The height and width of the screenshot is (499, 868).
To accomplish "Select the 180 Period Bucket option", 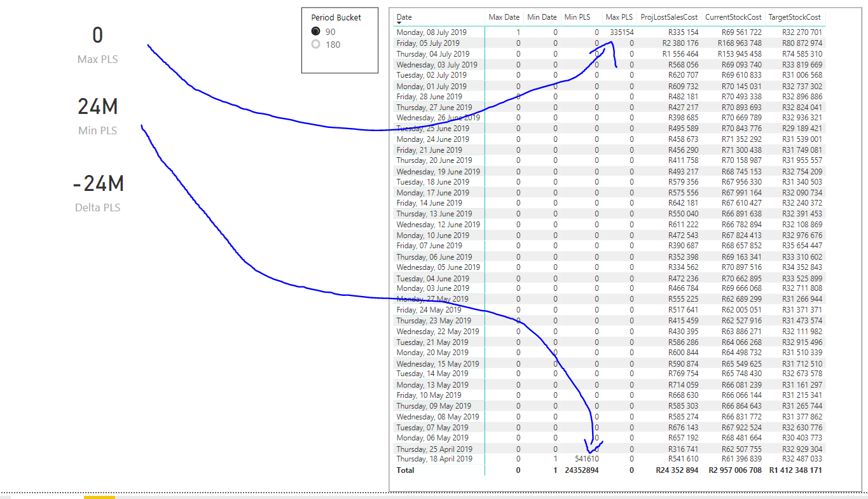I will pos(316,45).
